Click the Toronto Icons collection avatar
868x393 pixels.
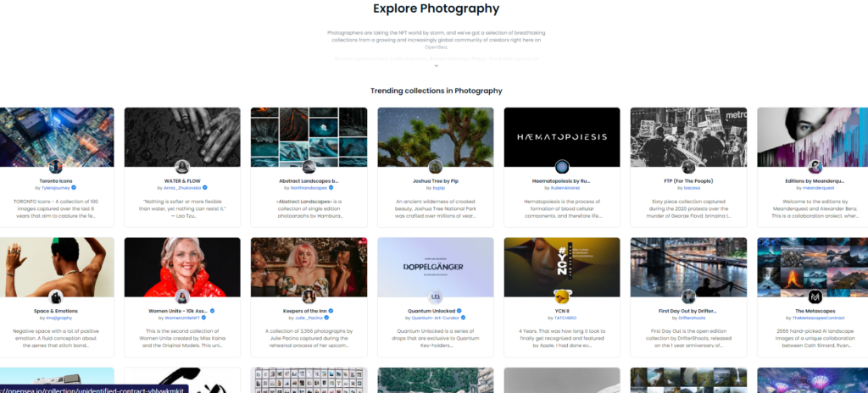pos(55,167)
